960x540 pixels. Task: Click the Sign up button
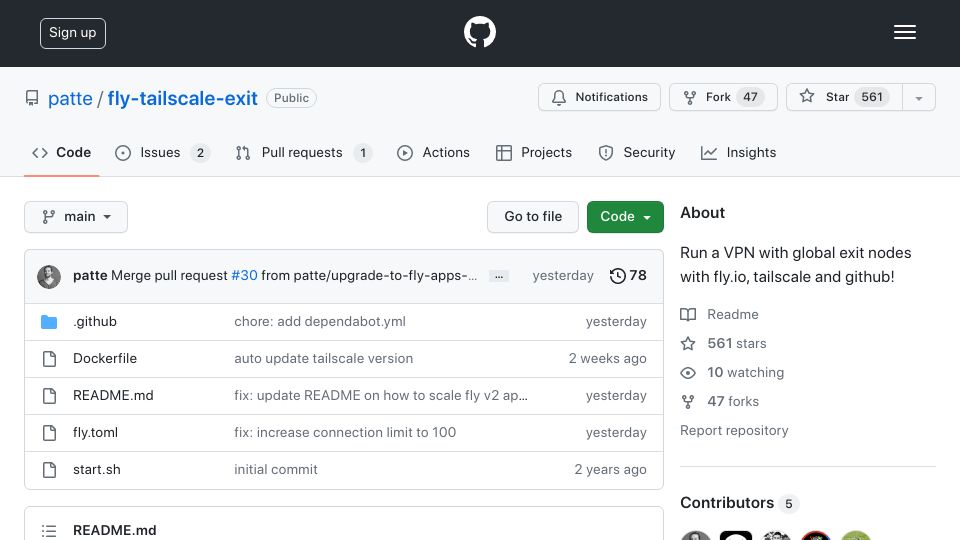[x=73, y=33]
